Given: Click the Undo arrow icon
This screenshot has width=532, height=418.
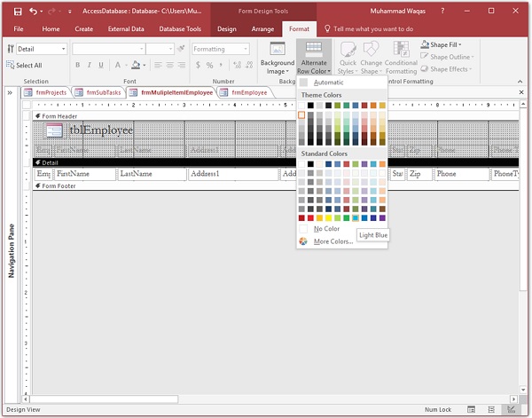Looking at the screenshot, I should 34,11.
